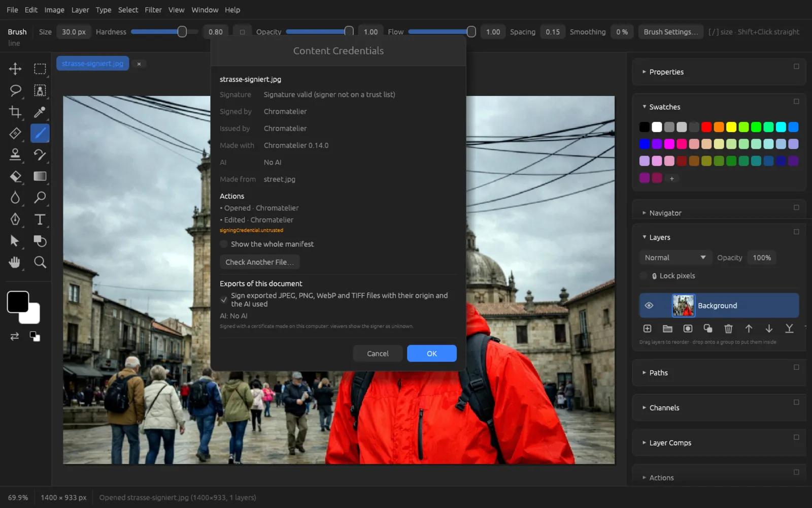This screenshot has width=812, height=508.
Task: Check Show the whole manifest
Action: pos(224,244)
